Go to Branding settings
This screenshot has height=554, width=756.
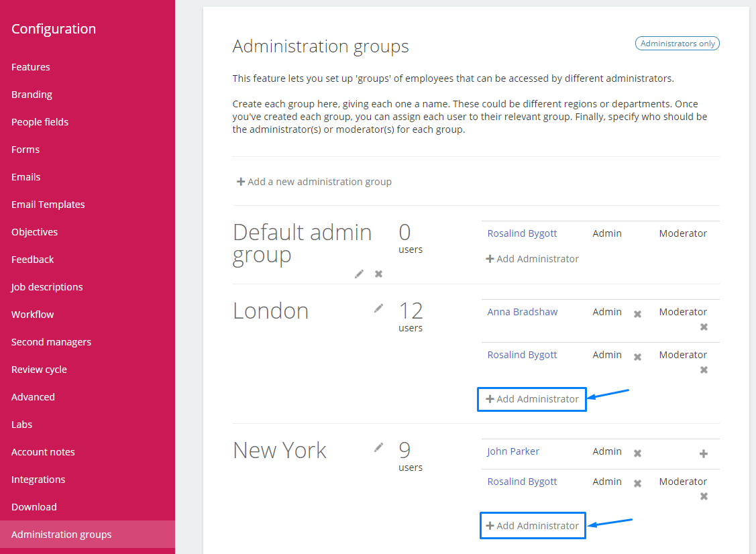click(32, 95)
